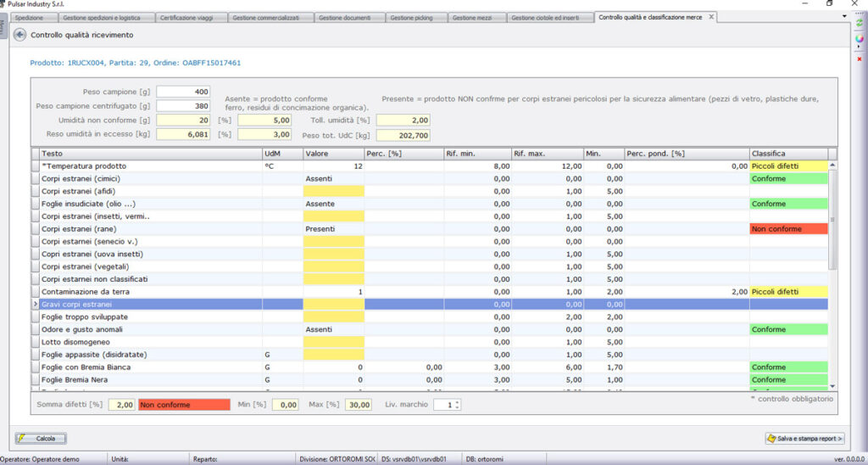Click the Calcola button
Viewport: 868px width, 465px height.
point(41,439)
